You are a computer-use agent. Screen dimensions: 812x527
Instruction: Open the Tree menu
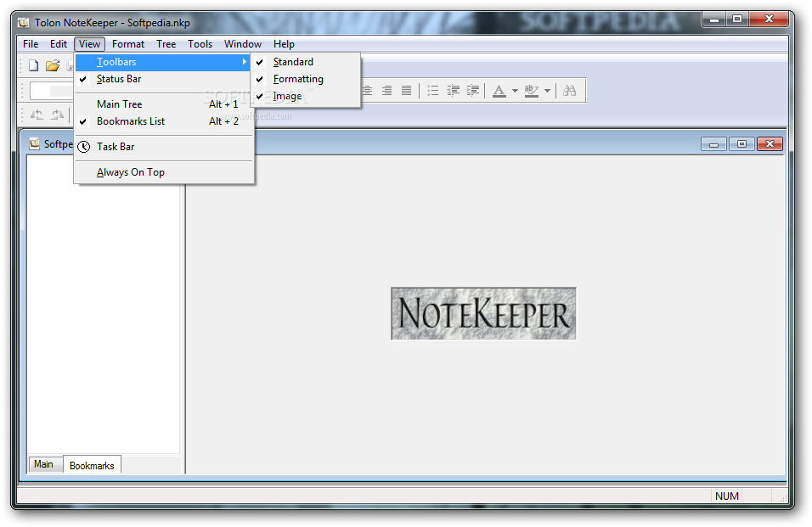point(166,44)
